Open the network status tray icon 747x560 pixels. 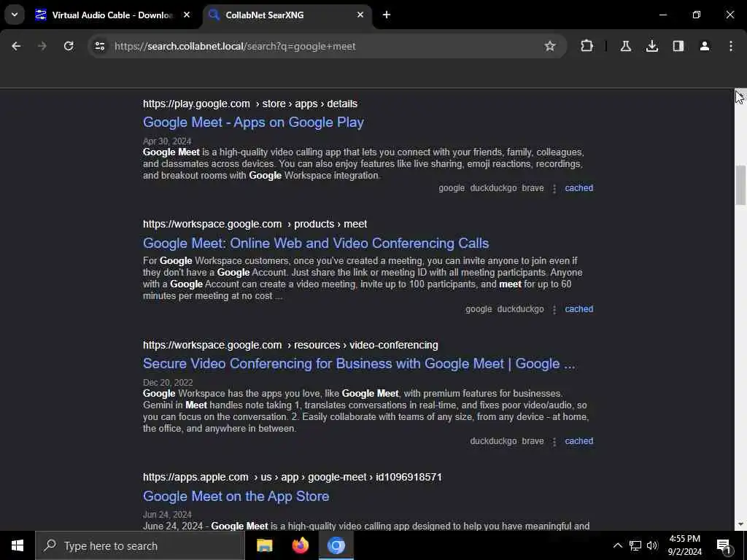tap(635, 545)
